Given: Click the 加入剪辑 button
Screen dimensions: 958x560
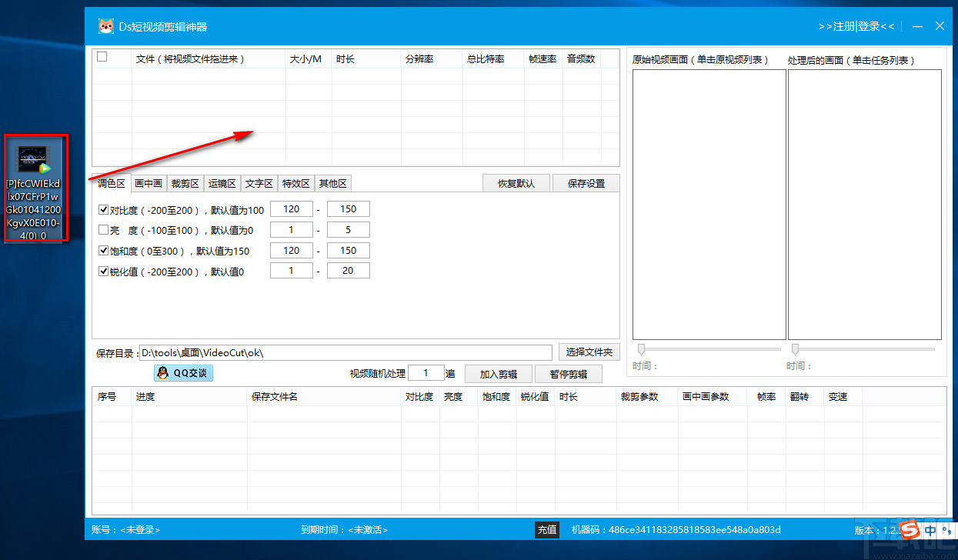Looking at the screenshot, I should click(499, 374).
